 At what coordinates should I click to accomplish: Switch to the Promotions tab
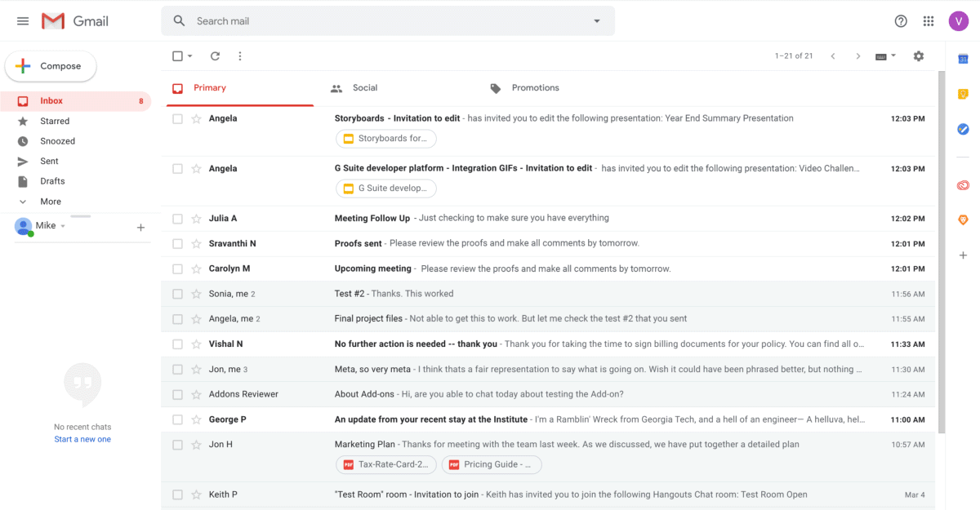535,88
